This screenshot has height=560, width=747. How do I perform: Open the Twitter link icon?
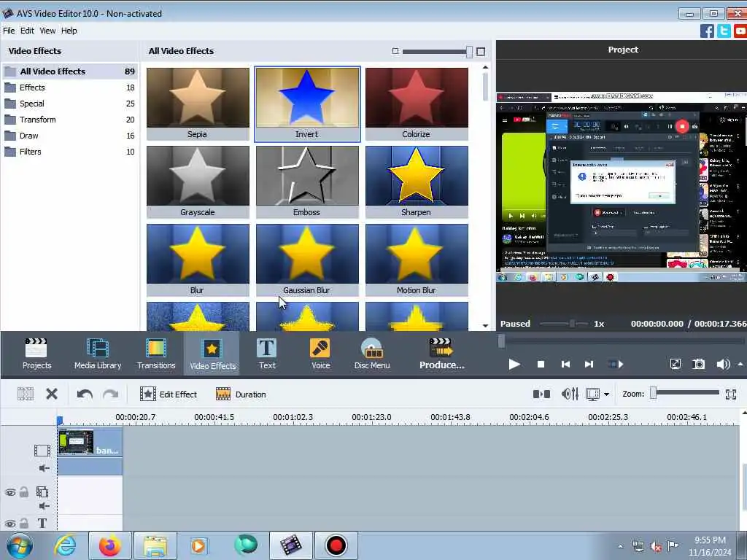point(724,31)
